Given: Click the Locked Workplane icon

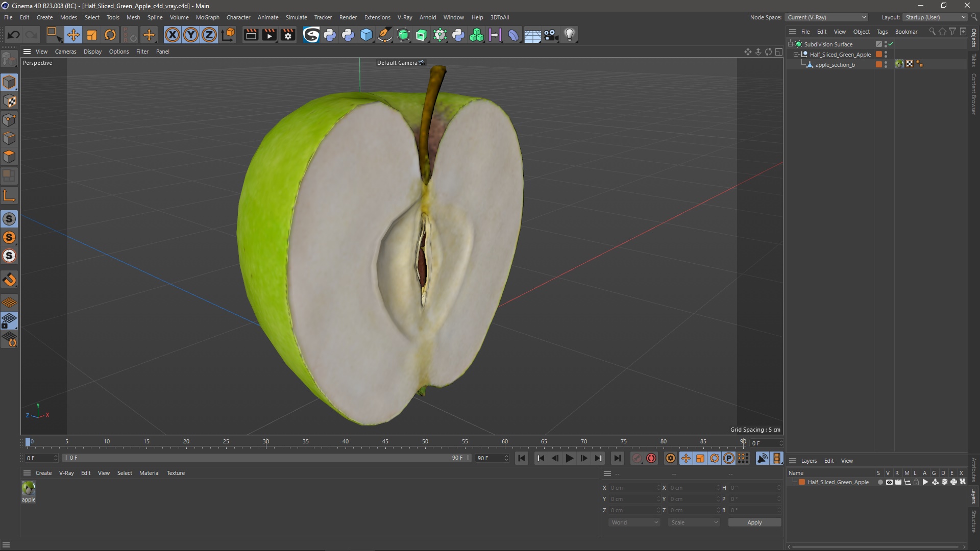Looking at the screenshot, I should coord(9,320).
